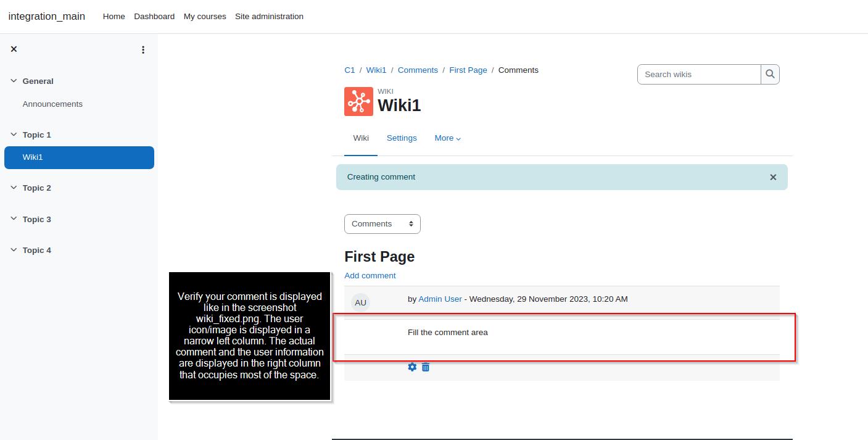Image resolution: width=868 pixels, height=440 pixels.
Task: Go to Home in top navigation
Action: pos(114,17)
